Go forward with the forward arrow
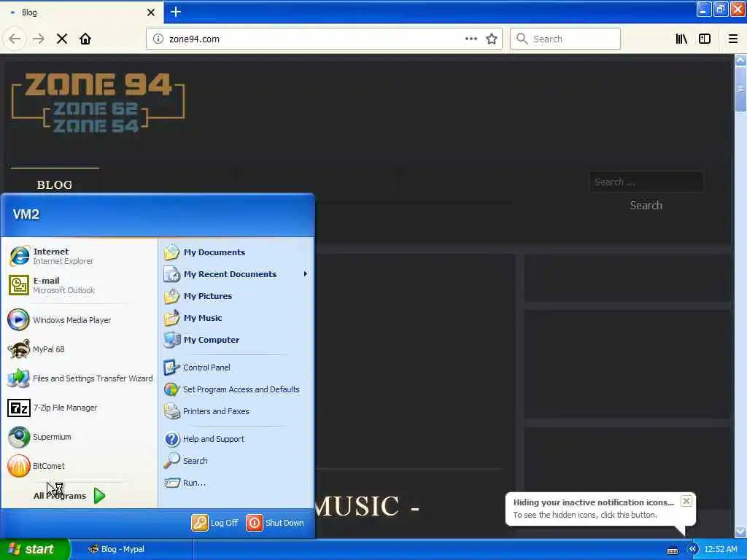The image size is (747, 560). (x=39, y=39)
